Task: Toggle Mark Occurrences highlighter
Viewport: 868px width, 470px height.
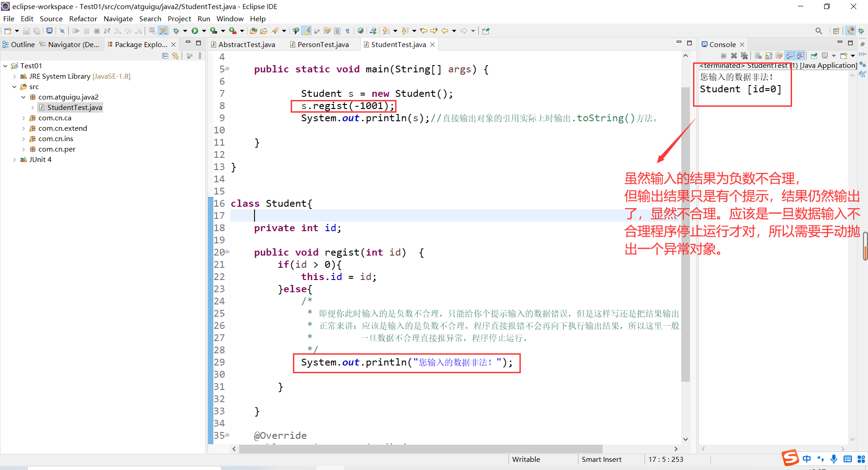Action: coord(306,31)
